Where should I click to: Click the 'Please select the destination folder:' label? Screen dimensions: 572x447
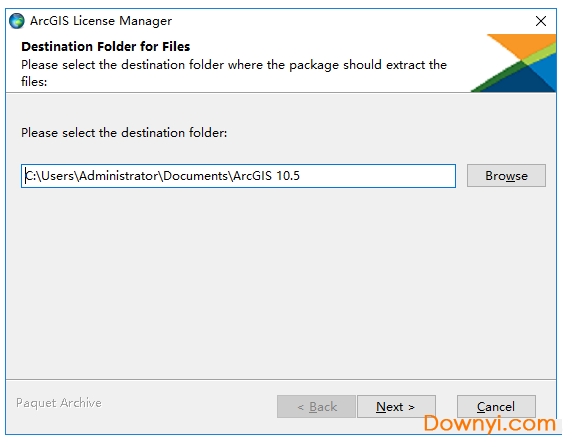tap(124, 132)
